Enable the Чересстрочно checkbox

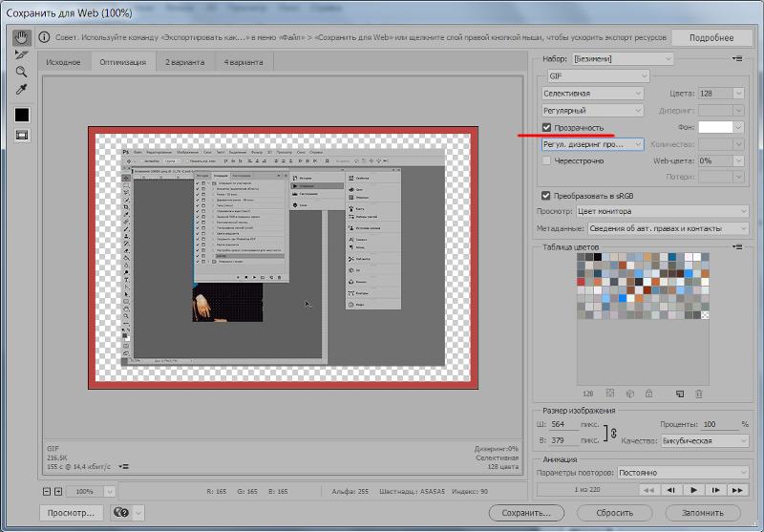(546, 161)
